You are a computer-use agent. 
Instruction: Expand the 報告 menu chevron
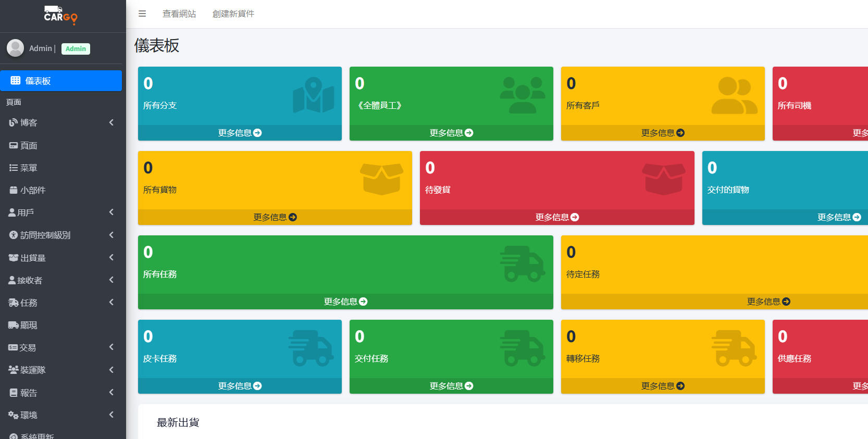111,392
